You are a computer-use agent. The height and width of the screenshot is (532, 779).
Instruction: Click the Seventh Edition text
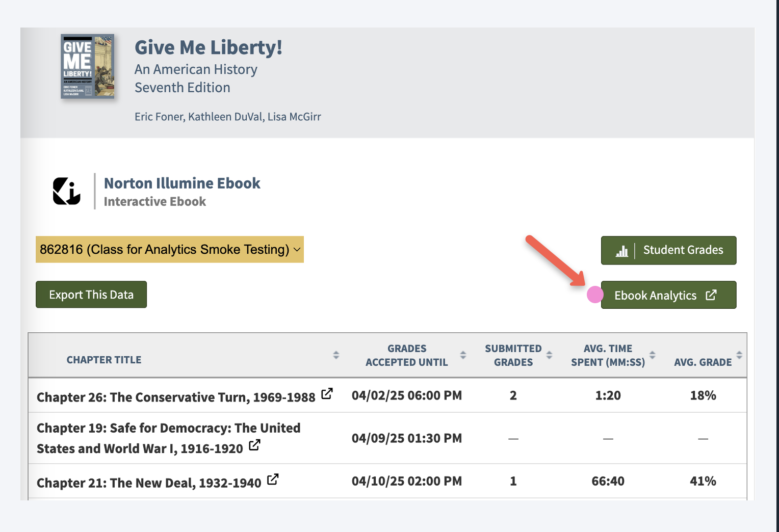tap(183, 88)
